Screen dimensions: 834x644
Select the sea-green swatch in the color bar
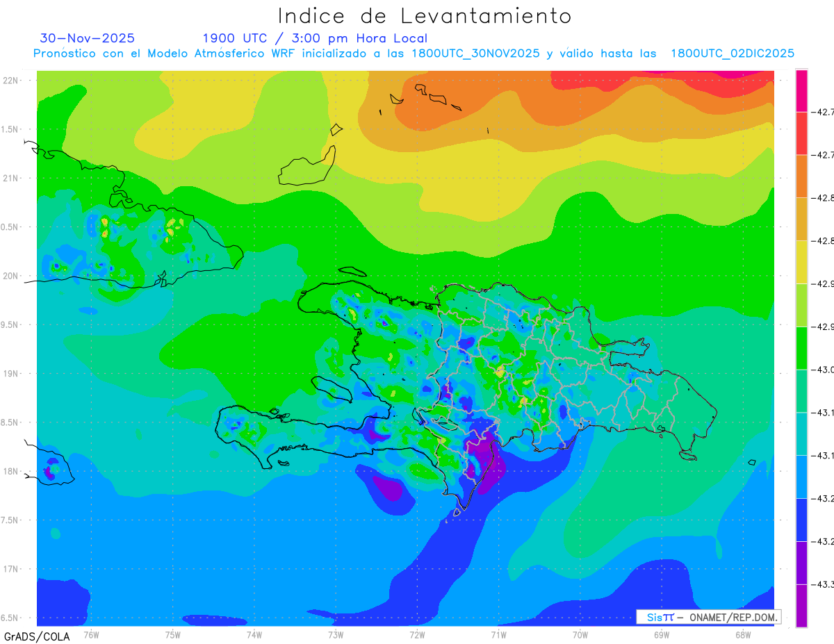tap(802, 390)
